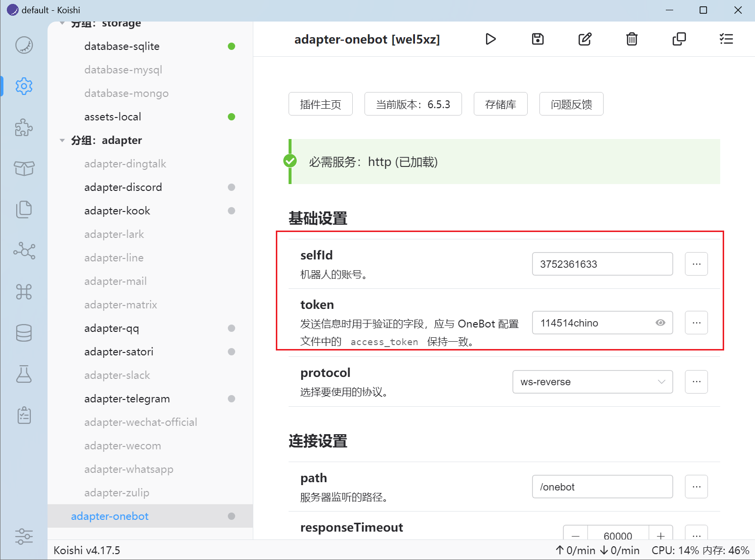
Task: Open the commands icon in sidebar
Action: click(x=24, y=292)
